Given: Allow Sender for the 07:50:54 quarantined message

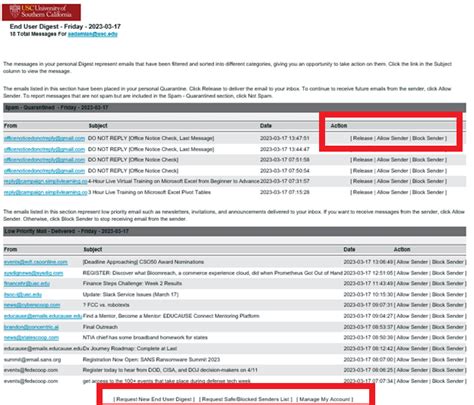Looking at the screenshot, I should point(392,171).
